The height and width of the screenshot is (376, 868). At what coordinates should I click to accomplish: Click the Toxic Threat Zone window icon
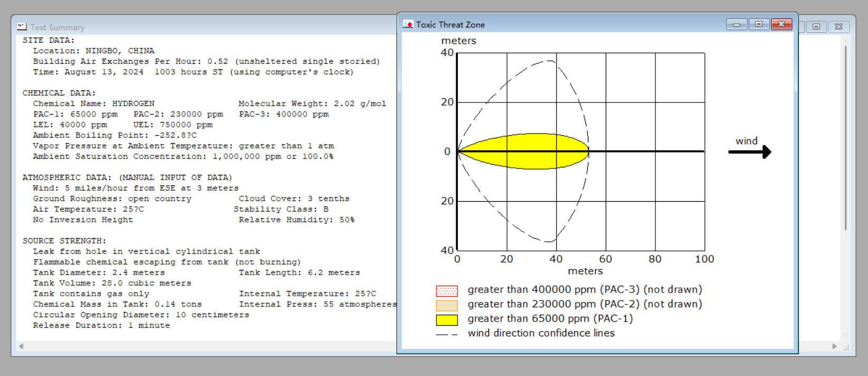point(408,24)
